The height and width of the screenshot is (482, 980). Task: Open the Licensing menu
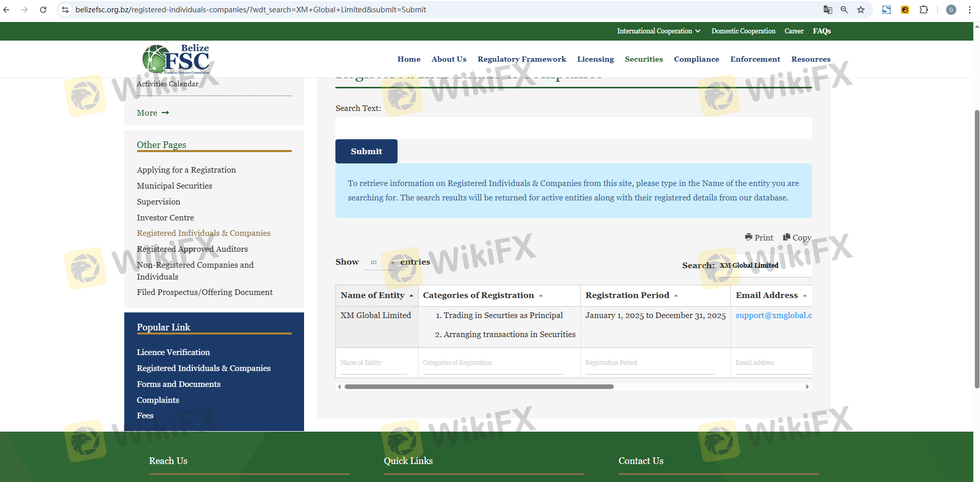click(x=595, y=59)
